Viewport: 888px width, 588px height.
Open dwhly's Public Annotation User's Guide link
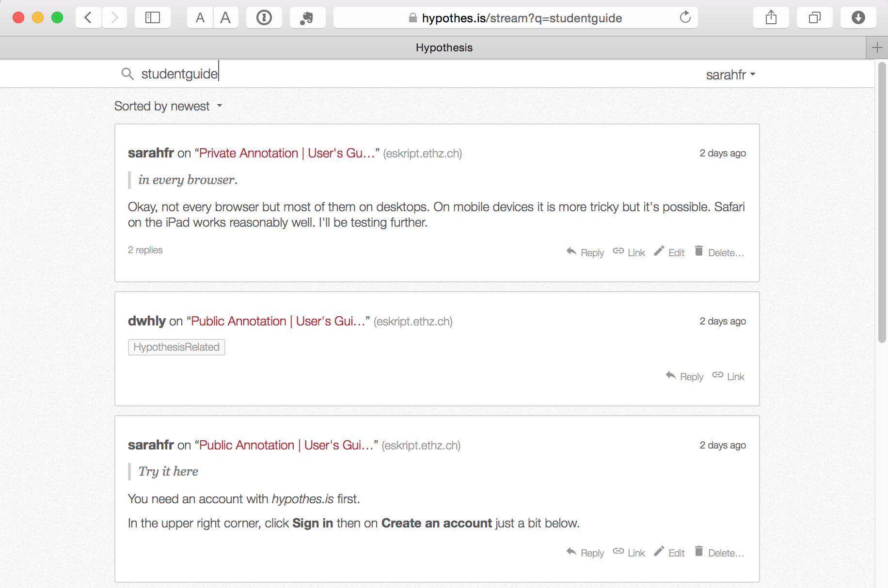(x=278, y=321)
